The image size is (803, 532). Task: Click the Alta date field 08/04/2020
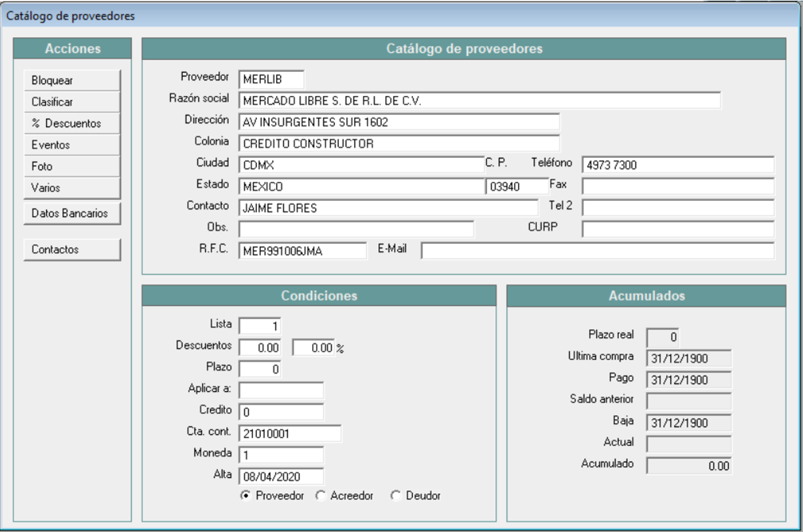(281, 476)
